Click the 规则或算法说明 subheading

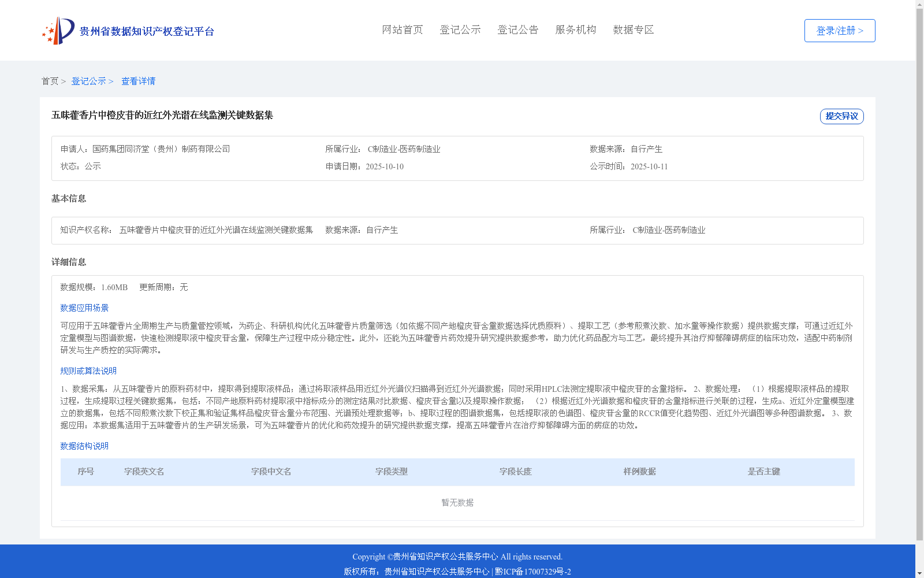tap(88, 371)
